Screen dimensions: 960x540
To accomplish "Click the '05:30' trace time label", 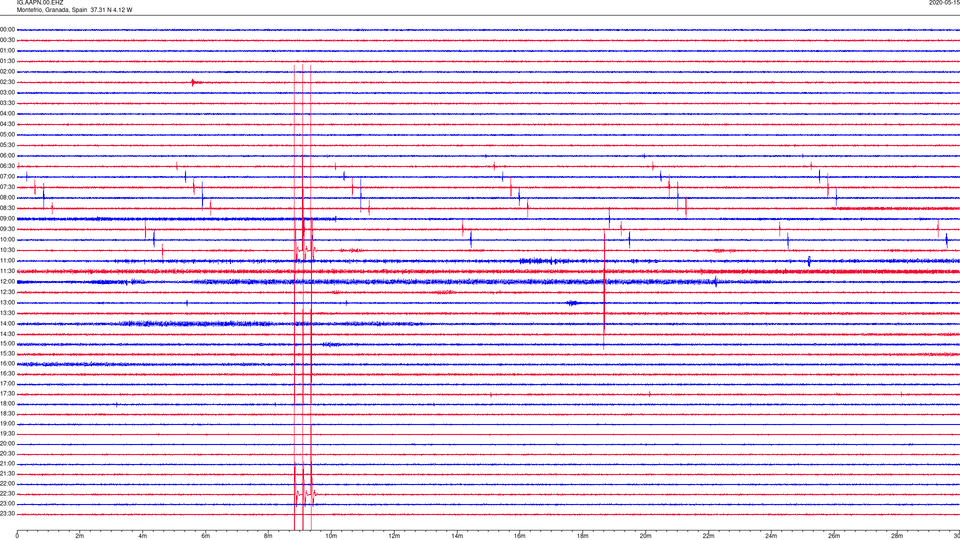I will click(x=7, y=145).
